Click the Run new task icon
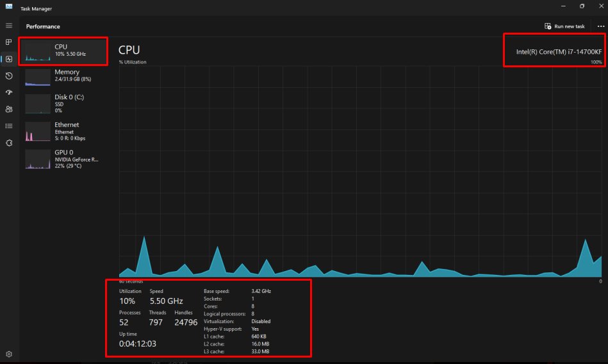The height and width of the screenshot is (364, 608). click(x=548, y=26)
